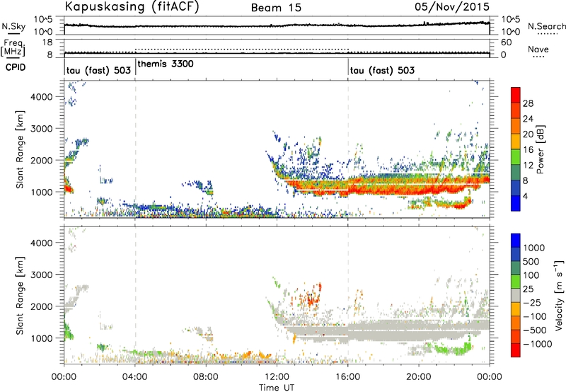Viewport: 566px width, 392px height.
Task: Click the 'N.Sky' legend label
Action: pos(13,26)
